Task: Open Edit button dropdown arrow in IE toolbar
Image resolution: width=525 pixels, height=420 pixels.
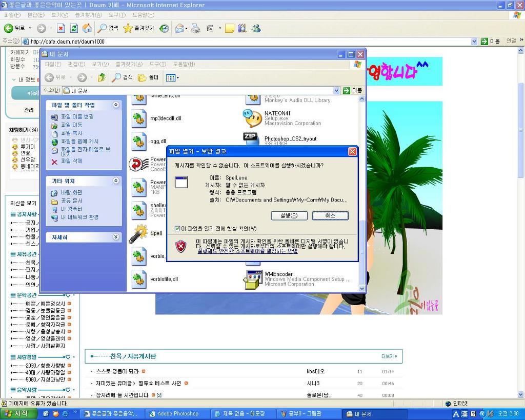Action: click(x=220, y=28)
